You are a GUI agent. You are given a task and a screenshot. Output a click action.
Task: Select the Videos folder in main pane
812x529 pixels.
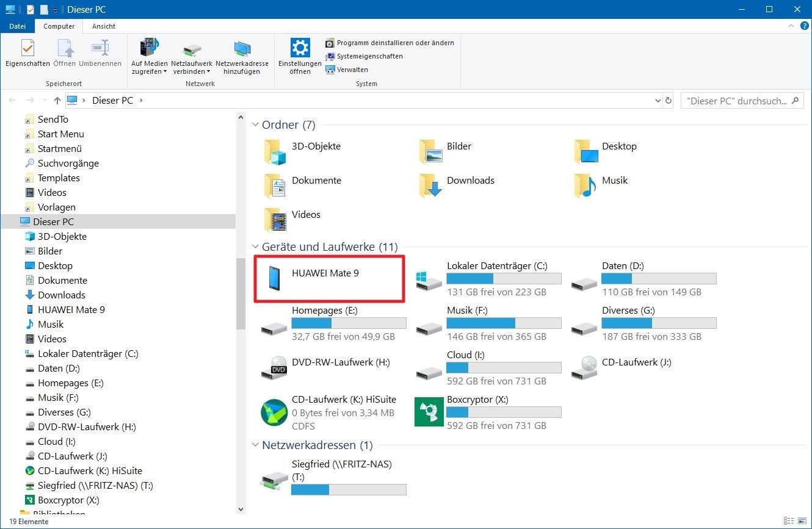[292, 220]
